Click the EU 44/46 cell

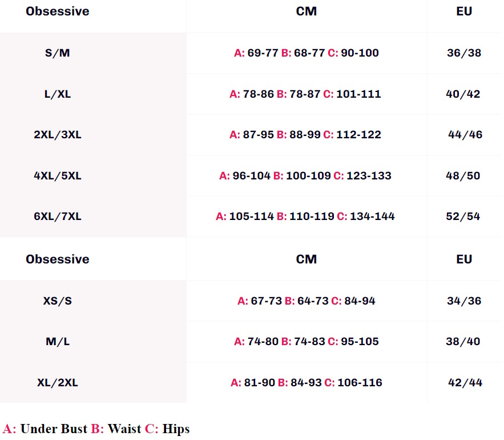(x=465, y=135)
